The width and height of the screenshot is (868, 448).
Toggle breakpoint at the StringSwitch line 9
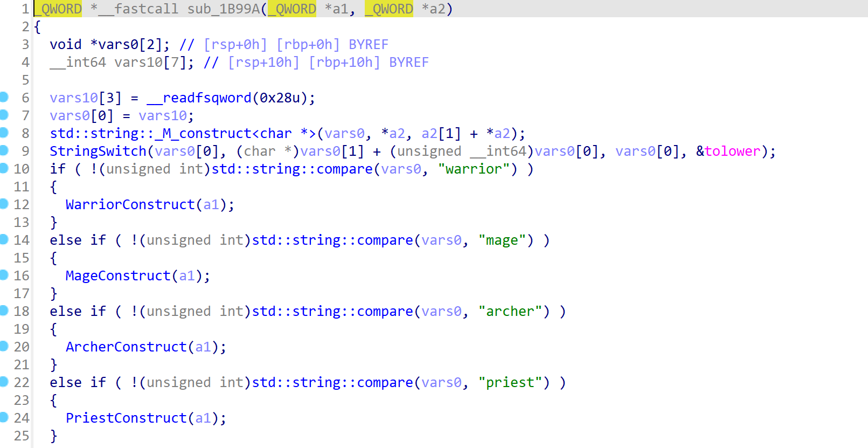pos(4,150)
